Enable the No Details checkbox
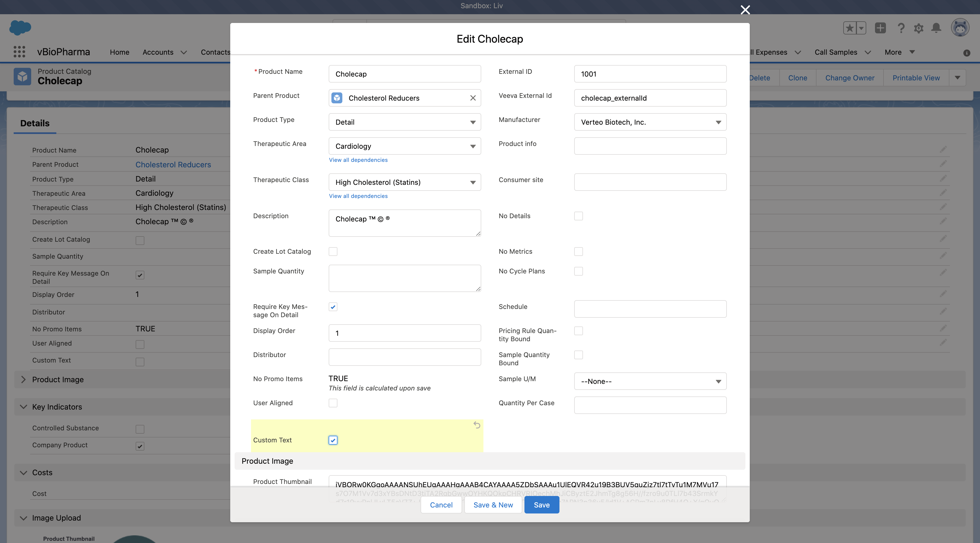980x543 pixels. [578, 216]
